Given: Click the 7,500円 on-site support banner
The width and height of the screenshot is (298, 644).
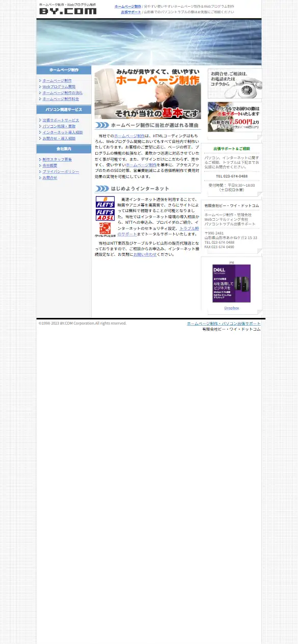Looking at the screenshot, I should point(234,117).
